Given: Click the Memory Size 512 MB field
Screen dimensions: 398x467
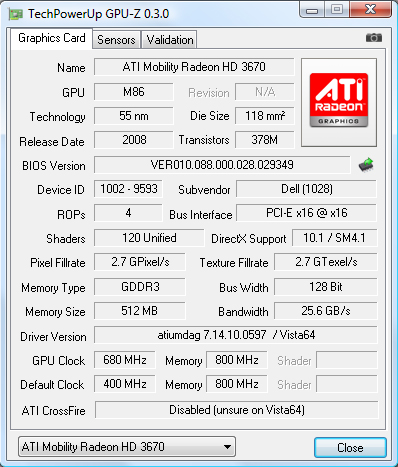Looking at the screenshot, I should pos(140,311).
